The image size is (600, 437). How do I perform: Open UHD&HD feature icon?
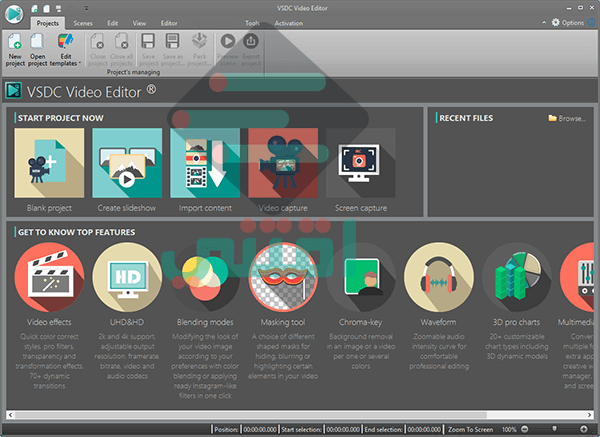[127, 277]
